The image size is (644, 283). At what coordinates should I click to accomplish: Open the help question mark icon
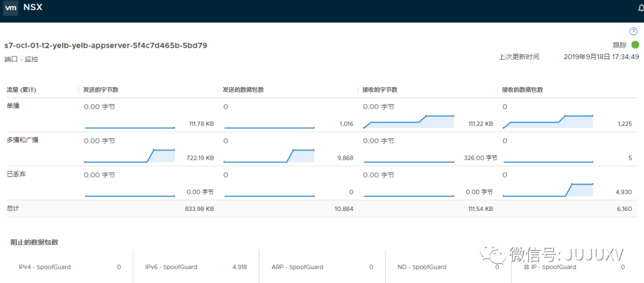[633, 32]
